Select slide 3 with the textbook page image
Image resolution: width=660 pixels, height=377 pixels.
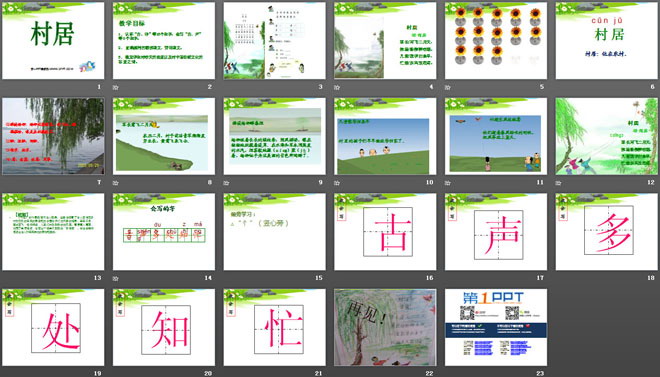point(274,41)
